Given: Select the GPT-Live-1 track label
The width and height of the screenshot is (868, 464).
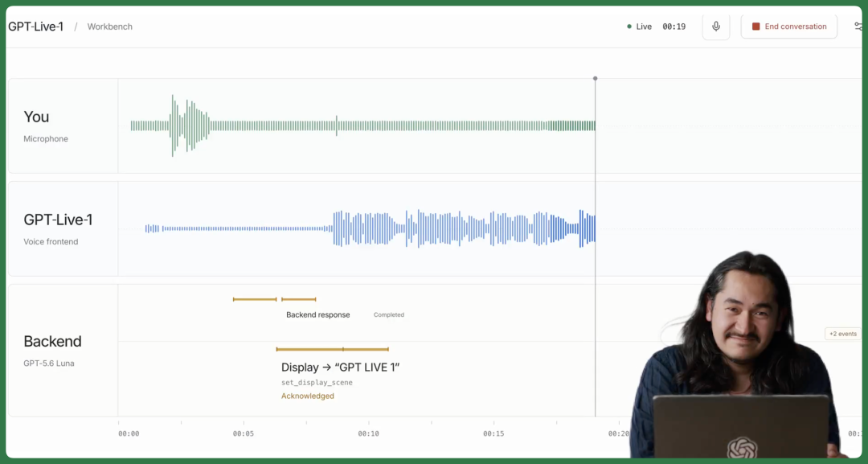Looking at the screenshot, I should [x=58, y=220].
